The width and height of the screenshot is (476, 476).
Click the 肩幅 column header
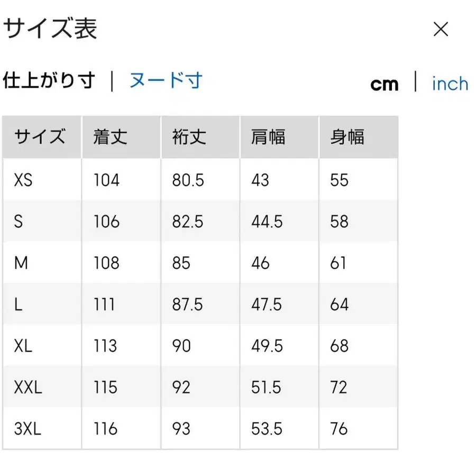267,137
